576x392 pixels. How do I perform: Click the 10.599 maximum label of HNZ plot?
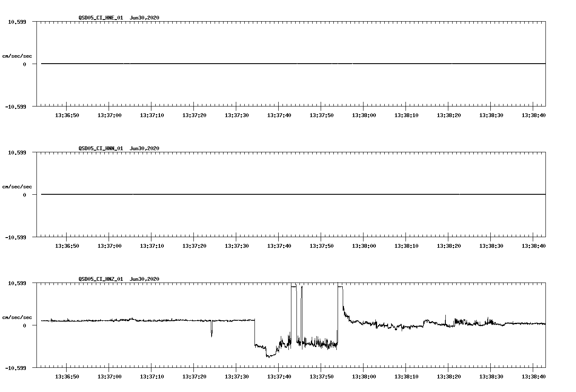[x=17, y=283]
